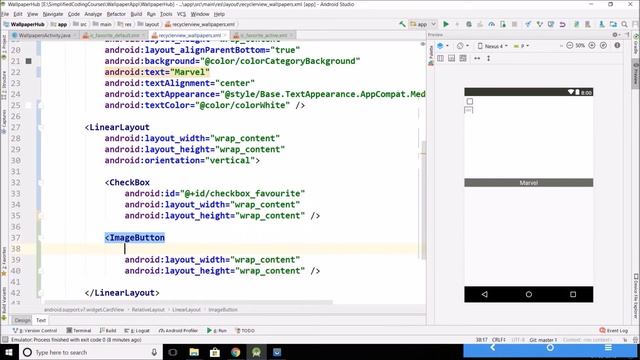Viewport: 640px width, 360px height.
Task: Click the Sync Project with Gradle icon
Action: coord(576,24)
